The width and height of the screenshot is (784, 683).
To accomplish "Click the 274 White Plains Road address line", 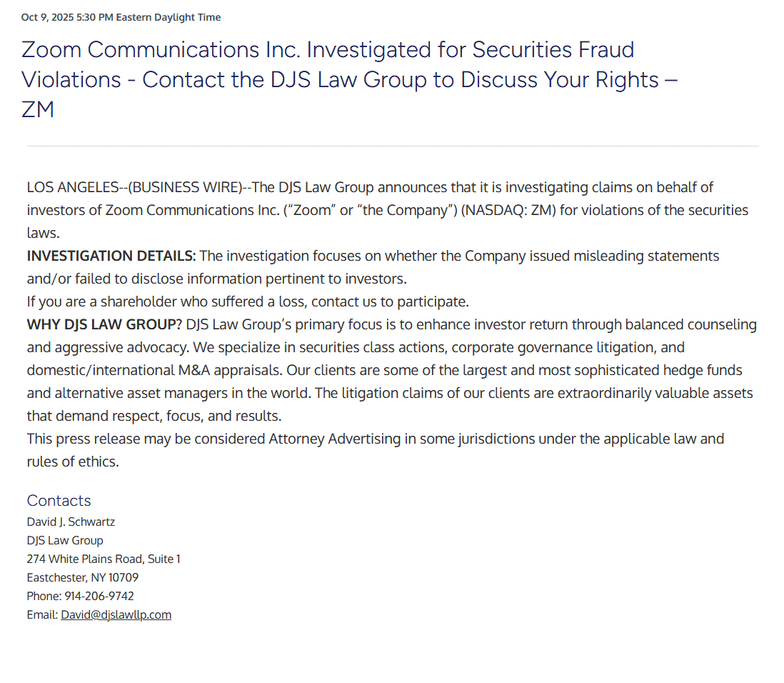I will tap(104, 559).
